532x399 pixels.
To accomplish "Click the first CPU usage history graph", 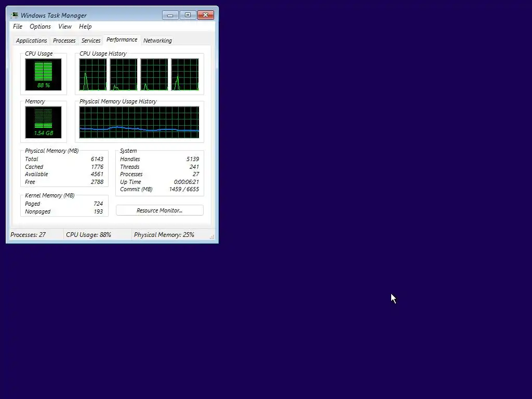I will click(x=93, y=75).
